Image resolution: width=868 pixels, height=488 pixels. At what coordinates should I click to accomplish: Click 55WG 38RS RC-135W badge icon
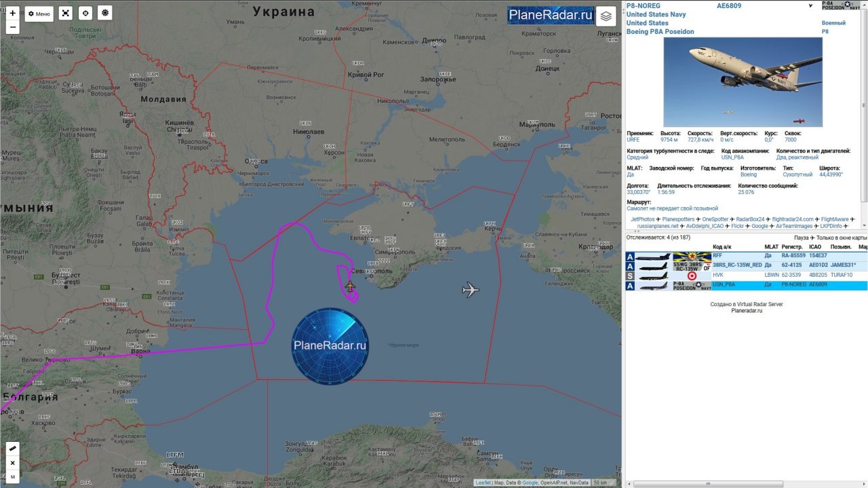click(692, 266)
